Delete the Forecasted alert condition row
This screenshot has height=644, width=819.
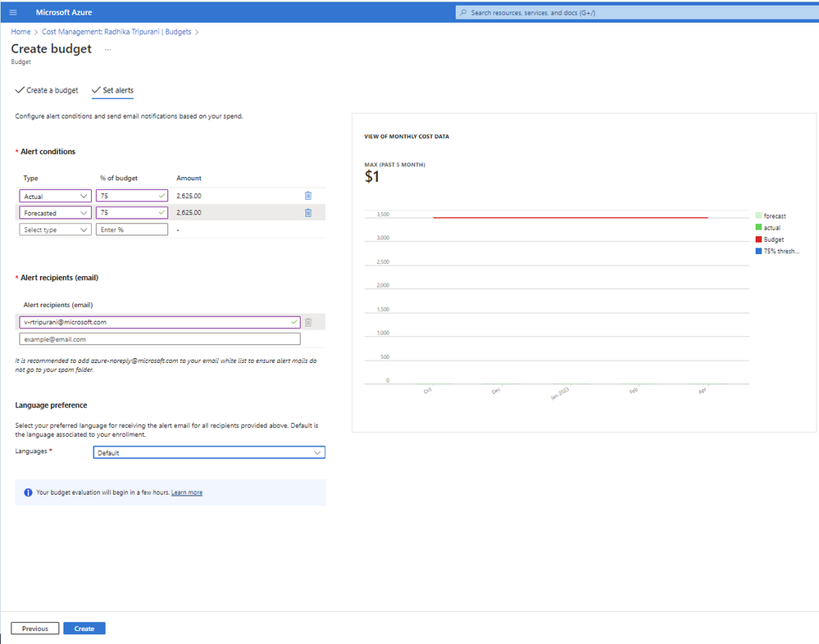tap(308, 212)
